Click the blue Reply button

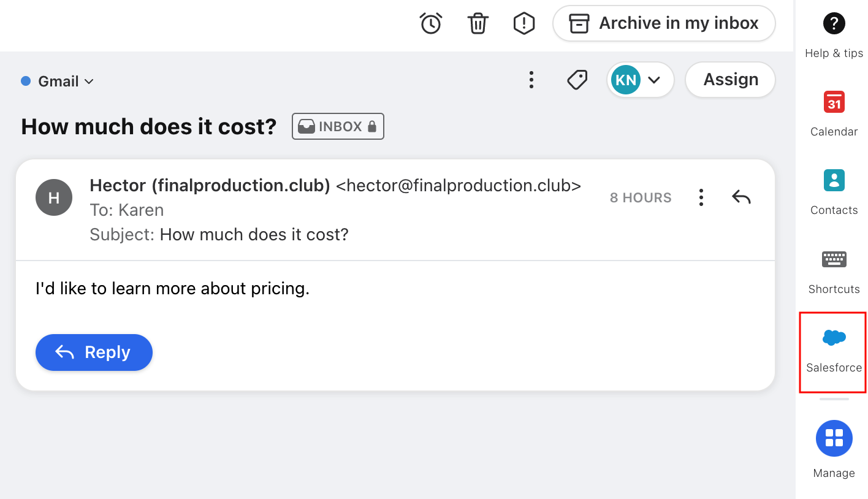pos(94,352)
